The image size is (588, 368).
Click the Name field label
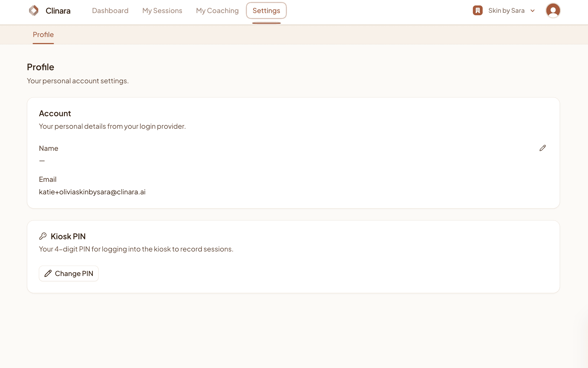tap(48, 148)
